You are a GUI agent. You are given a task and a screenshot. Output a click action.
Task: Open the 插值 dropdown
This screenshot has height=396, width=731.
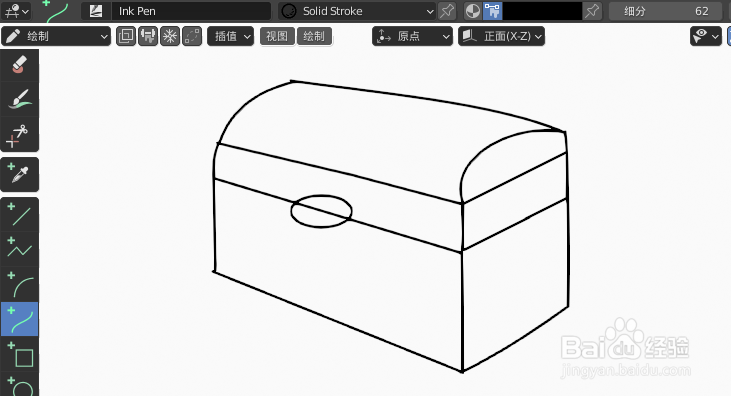click(231, 36)
